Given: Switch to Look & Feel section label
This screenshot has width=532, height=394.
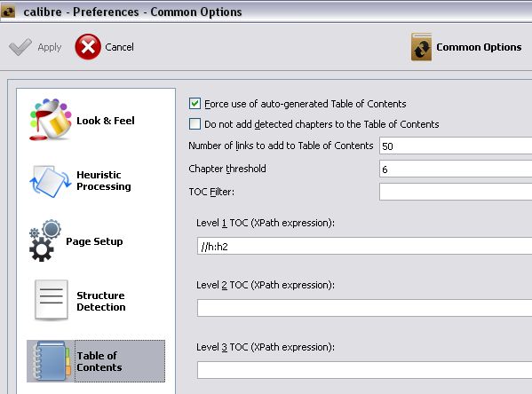Looking at the screenshot, I should [x=106, y=121].
